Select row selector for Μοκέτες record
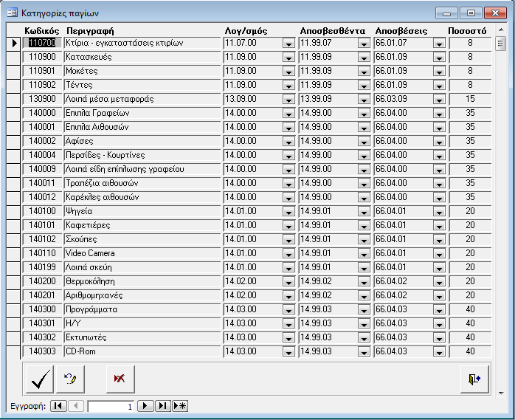Viewport: 515px width, 420px height. pyautogui.click(x=13, y=71)
